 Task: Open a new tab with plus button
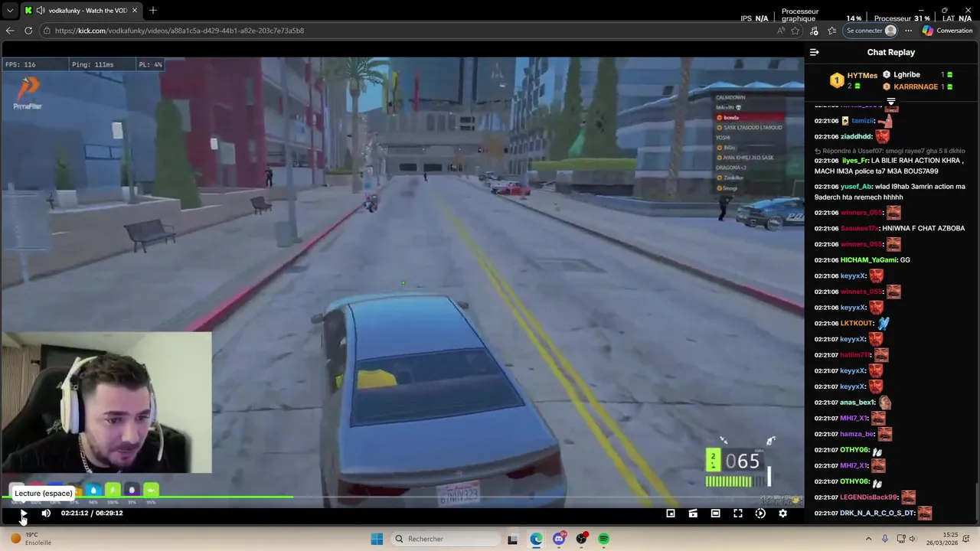tap(153, 11)
